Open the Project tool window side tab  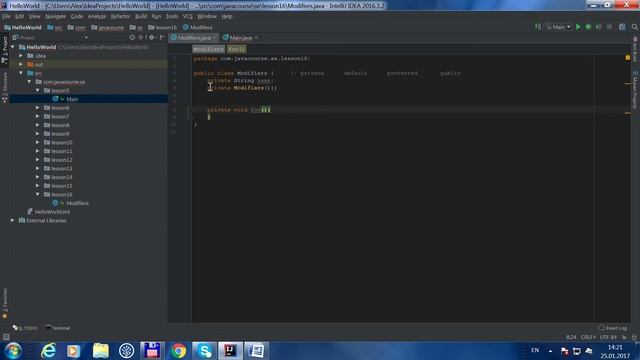4,49
